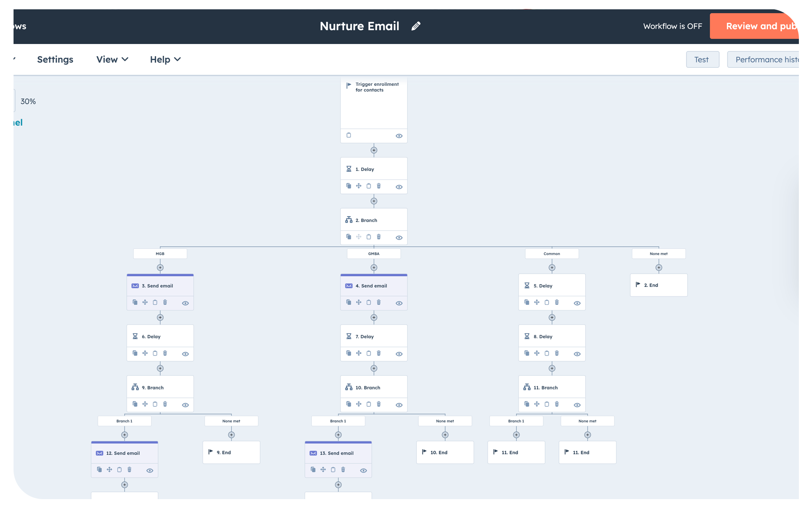Add action below 12. Send email
Screen dimensions: 812x508
coord(125,485)
